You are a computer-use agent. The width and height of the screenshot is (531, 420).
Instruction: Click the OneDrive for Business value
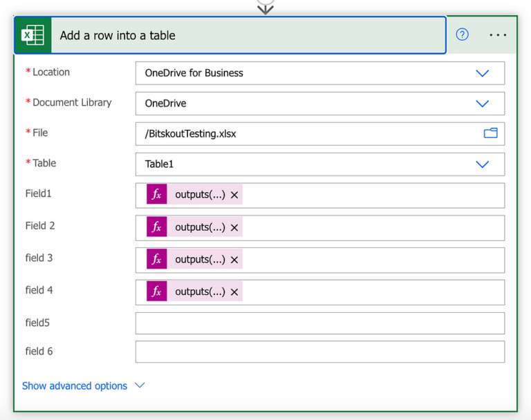194,73
